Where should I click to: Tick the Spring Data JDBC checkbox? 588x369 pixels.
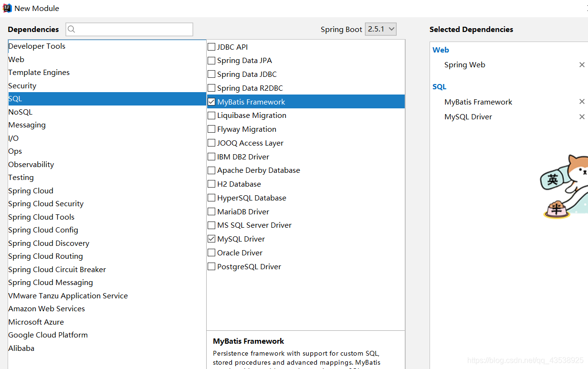click(211, 74)
